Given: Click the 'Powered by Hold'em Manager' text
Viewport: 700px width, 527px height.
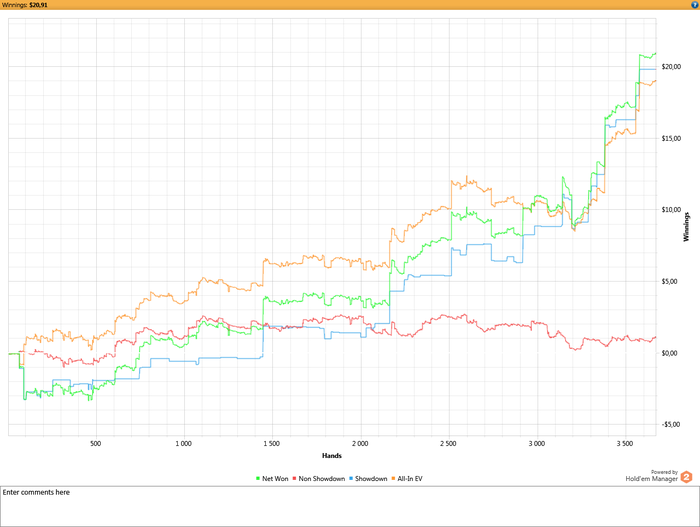Looking at the screenshot, I should click(x=654, y=477).
